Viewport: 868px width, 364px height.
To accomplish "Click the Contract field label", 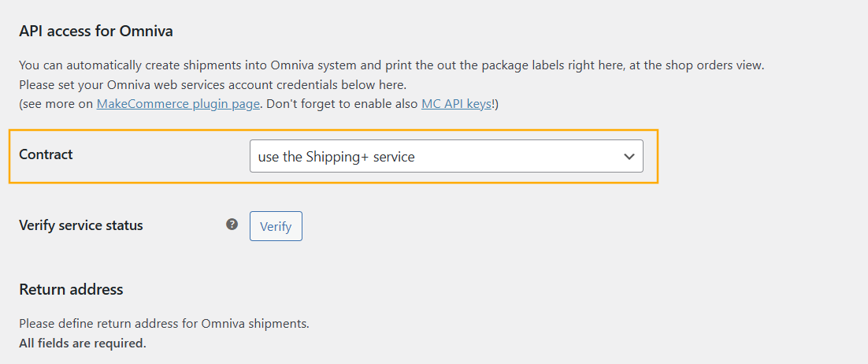I will pos(46,154).
